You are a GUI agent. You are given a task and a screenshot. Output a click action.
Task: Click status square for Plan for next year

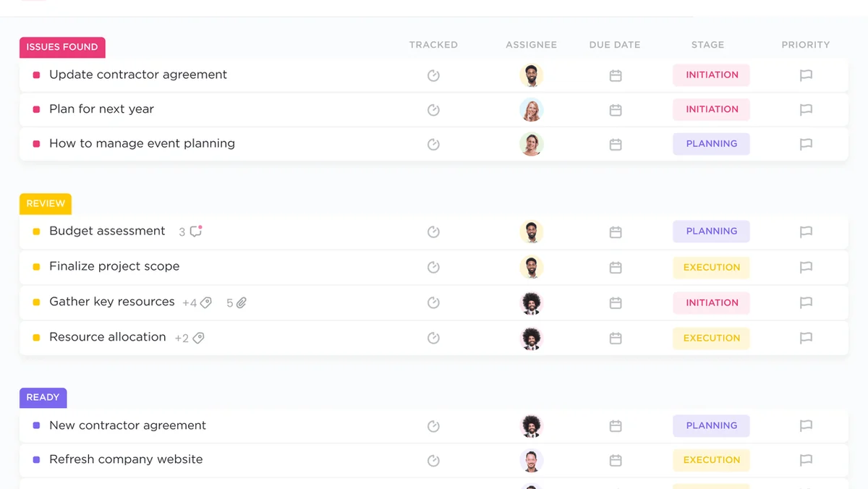click(x=36, y=109)
